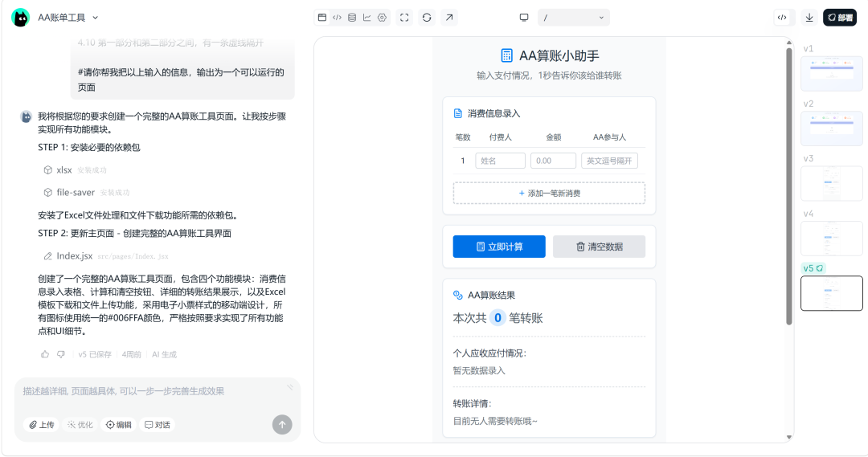Select the v3 version thumbnail
The height and width of the screenshot is (457, 868).
(x=831, y=183)
